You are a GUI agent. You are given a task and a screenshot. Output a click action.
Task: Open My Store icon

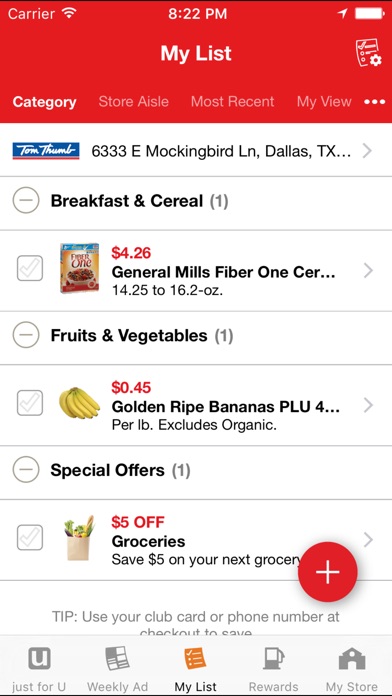click(352, 659)
